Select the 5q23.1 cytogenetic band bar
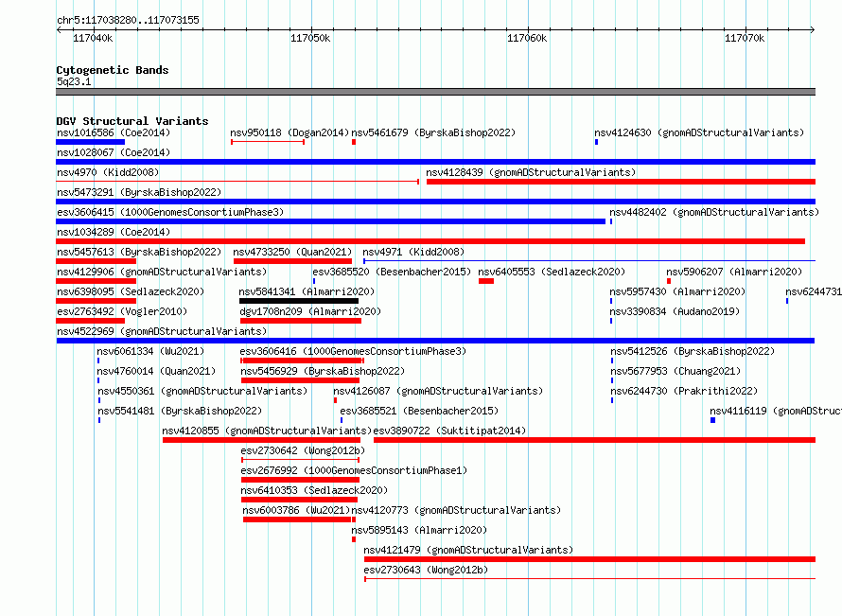Viewport: 842px width, 616px height. coord(435,92)
